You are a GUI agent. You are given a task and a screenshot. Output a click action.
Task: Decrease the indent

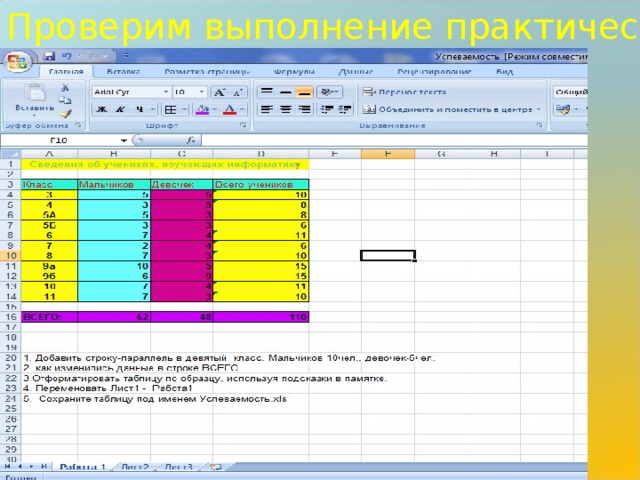[x=327, y=109]
